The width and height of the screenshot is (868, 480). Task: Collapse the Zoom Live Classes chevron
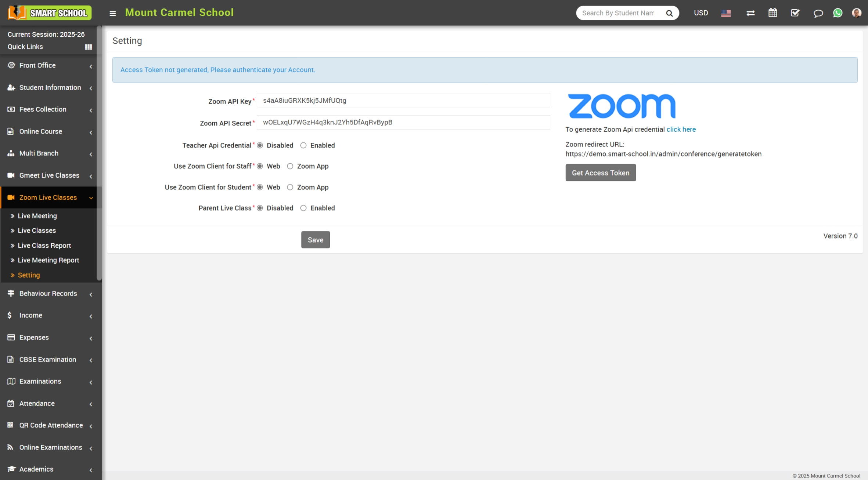(91, 198)
